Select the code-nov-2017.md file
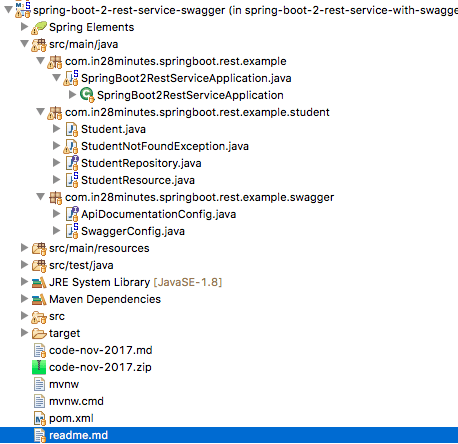The width and height of the screenshot is (458, 444). 101,350
